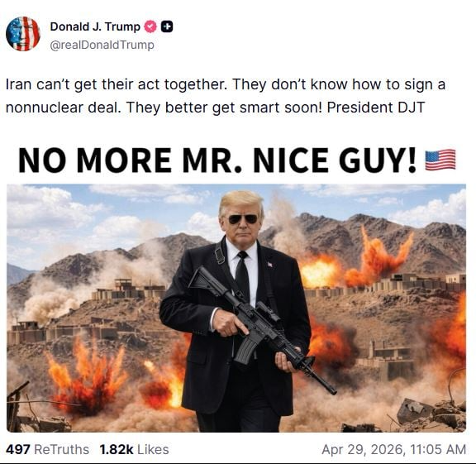Click the word "nonnuclear" in the post
The width and height of the screenshot is (476, 464).
pos(45,108)
